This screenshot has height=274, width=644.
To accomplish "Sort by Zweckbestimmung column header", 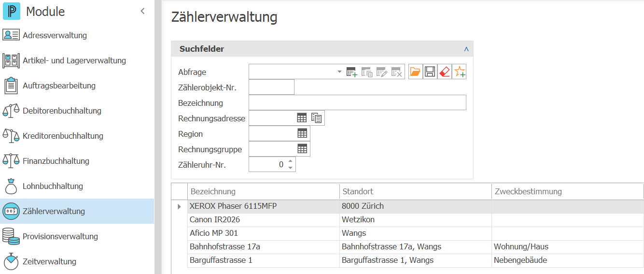I will 568,191.
